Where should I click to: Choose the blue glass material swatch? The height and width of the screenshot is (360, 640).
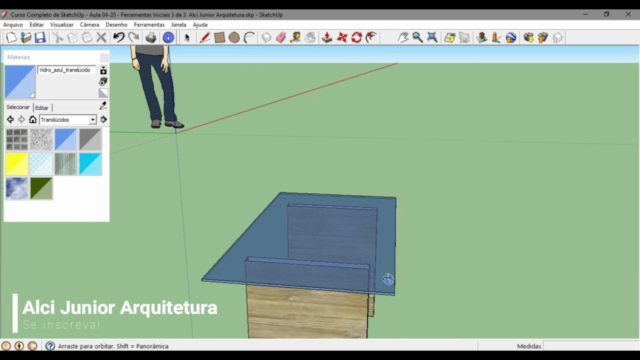(66, 140)
